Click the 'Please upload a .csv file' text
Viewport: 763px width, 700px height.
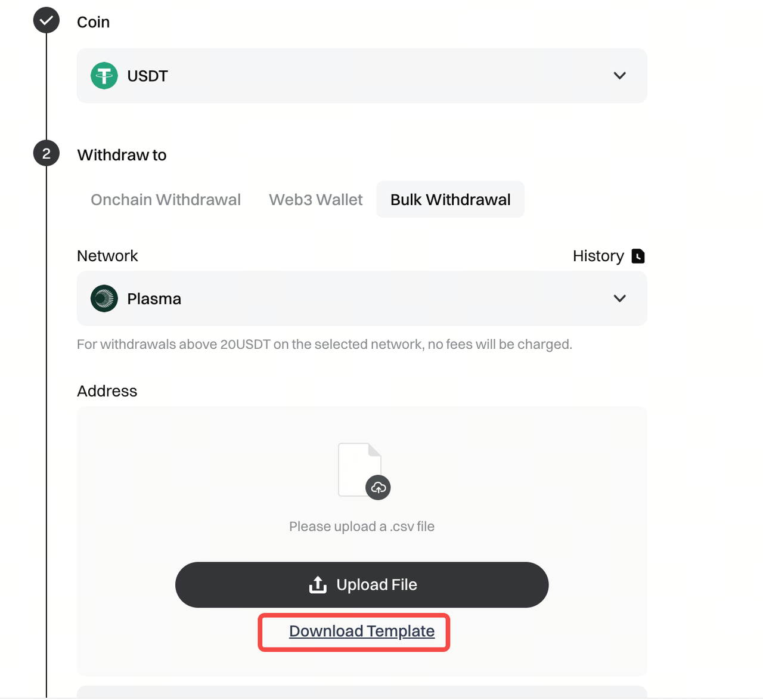362,526
